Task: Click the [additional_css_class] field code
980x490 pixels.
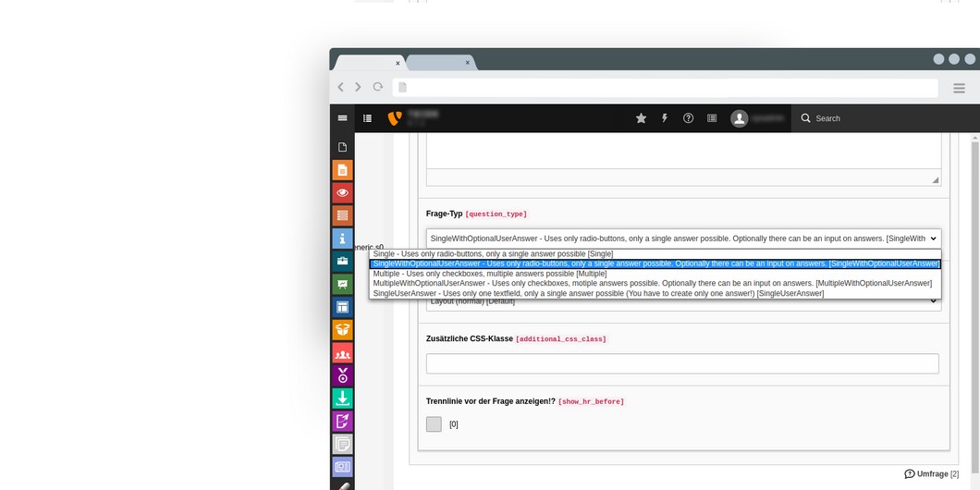Action: point(560,339)
